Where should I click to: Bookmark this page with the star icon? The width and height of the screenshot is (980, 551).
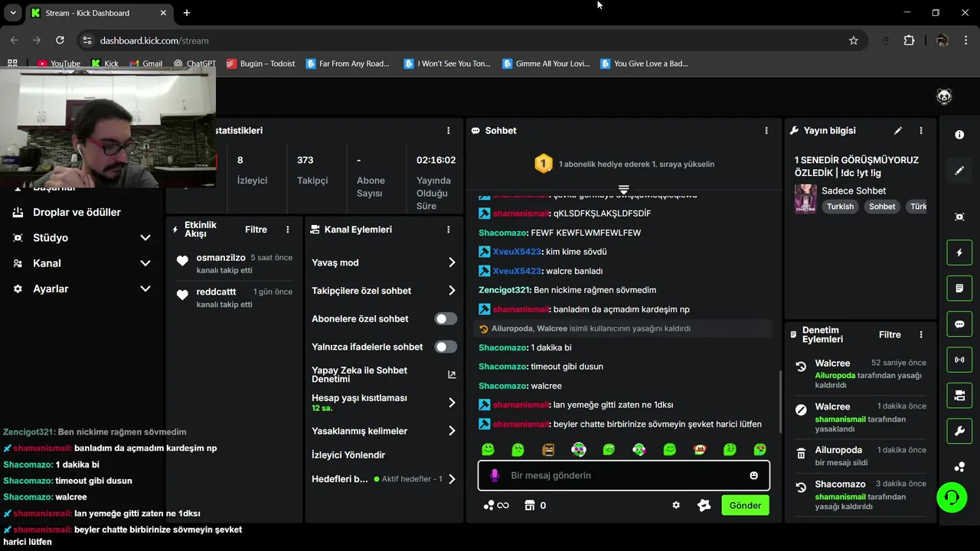[854, 41]
